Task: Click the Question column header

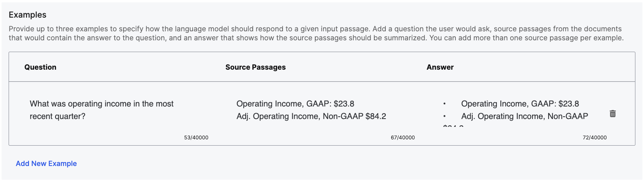Action: point(40,67)
